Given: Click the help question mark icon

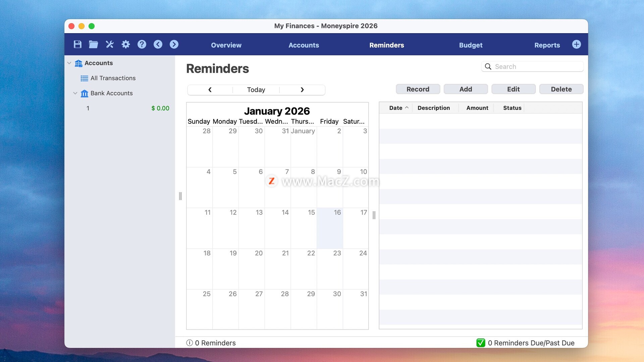Looking at the screenshot, I should tap(142, 44).
